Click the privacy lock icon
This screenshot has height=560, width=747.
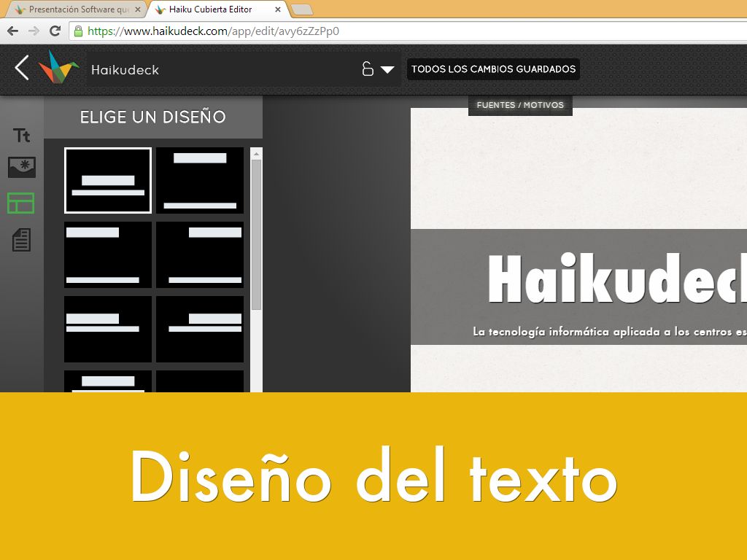368,69
